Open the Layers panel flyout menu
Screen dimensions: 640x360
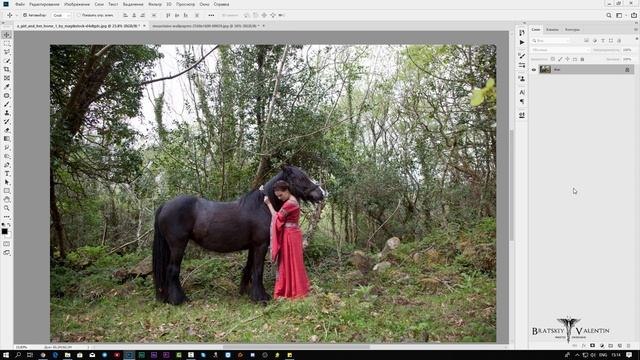636,29
